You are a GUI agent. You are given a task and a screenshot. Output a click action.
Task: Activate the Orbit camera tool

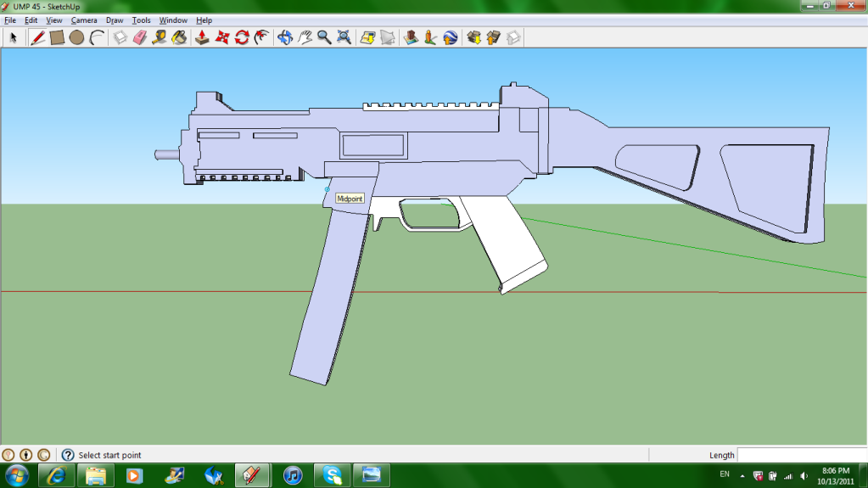284,37
